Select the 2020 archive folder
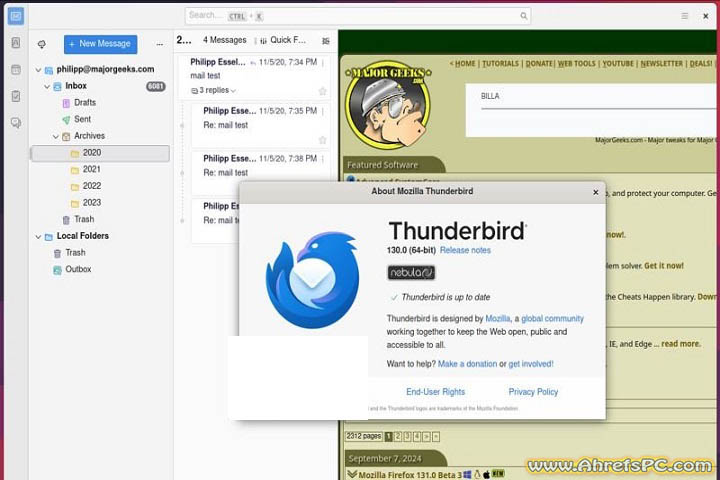 100,153
